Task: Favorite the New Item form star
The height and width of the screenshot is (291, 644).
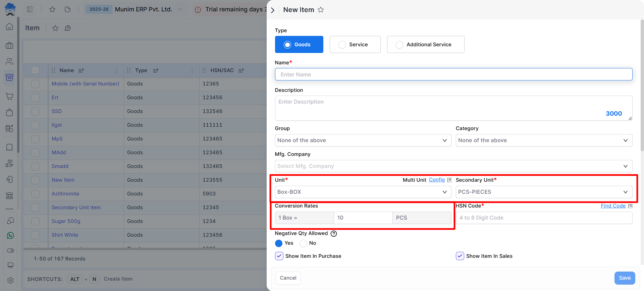Action: pos(321,10)
